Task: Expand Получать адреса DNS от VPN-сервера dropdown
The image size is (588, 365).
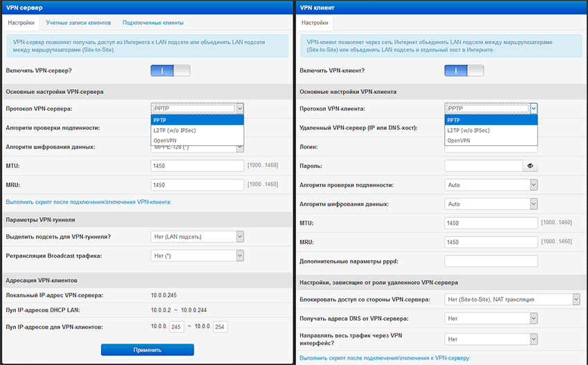Action: 491,319
